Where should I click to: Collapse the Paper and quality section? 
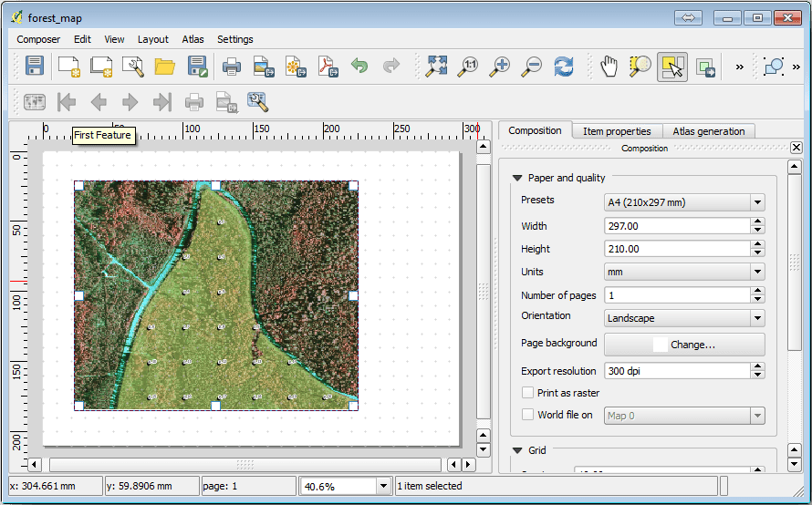pos(517,179)
